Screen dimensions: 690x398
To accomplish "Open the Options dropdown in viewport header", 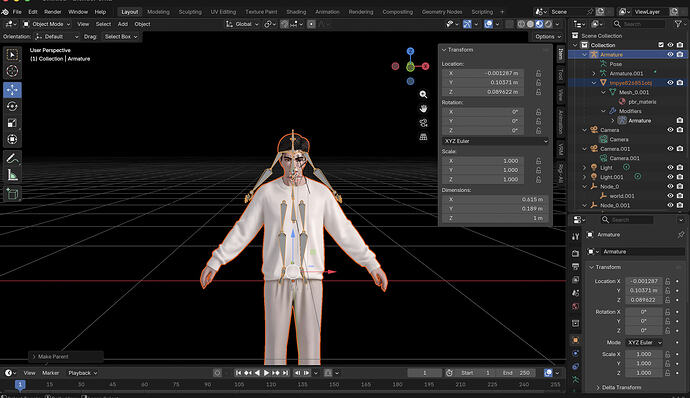I will pos(548,37).
